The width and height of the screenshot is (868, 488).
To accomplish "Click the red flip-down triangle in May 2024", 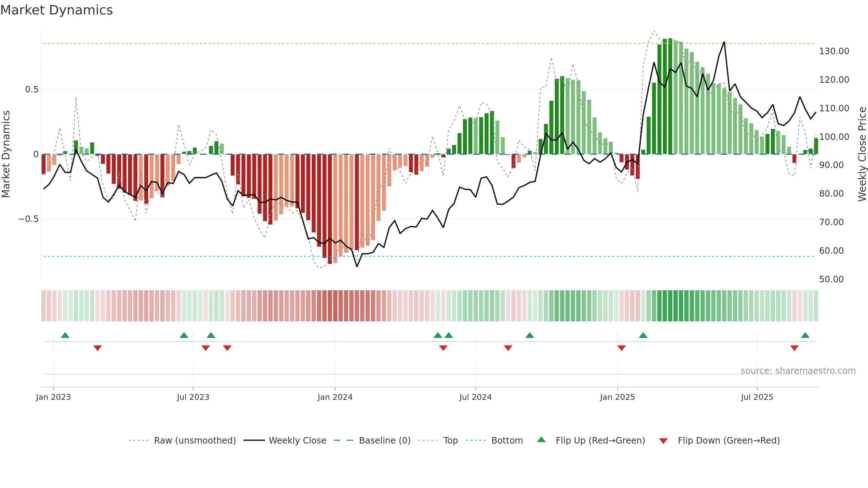I will click(443, 348).
